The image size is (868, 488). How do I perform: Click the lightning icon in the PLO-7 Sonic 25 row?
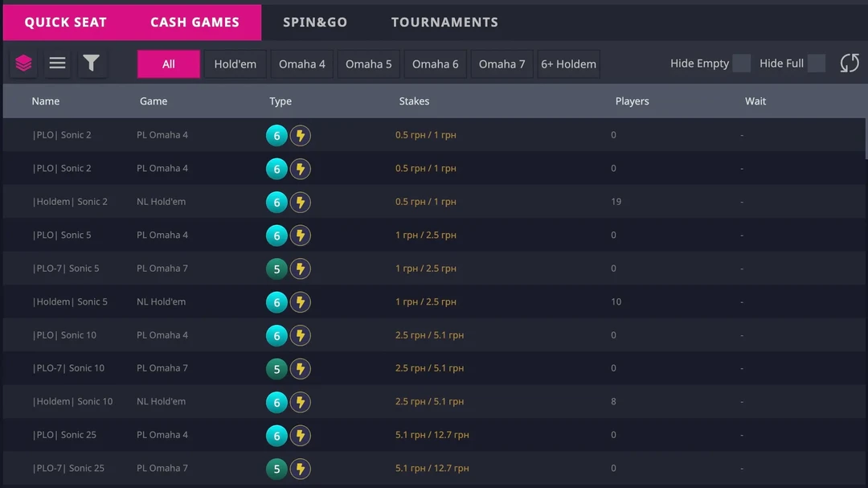click(x=301, y=470)
